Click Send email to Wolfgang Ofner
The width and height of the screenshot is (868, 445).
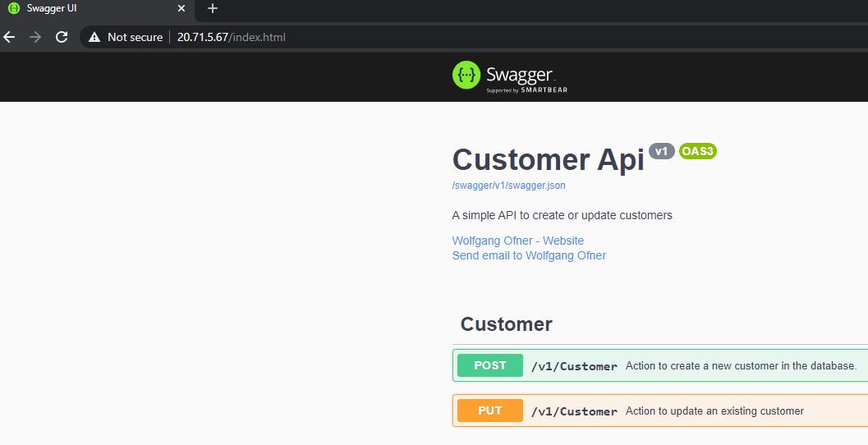(x=529, y=255)
